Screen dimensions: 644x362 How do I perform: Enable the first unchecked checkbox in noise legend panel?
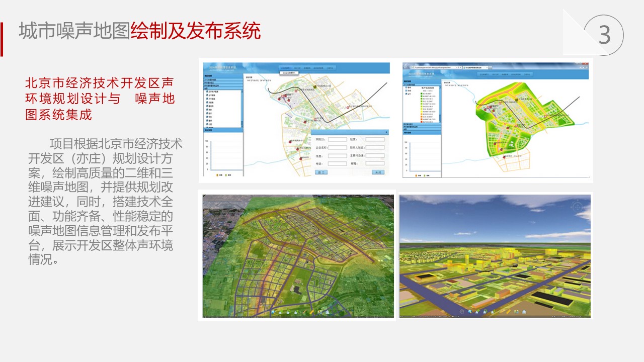coord(408,86)
